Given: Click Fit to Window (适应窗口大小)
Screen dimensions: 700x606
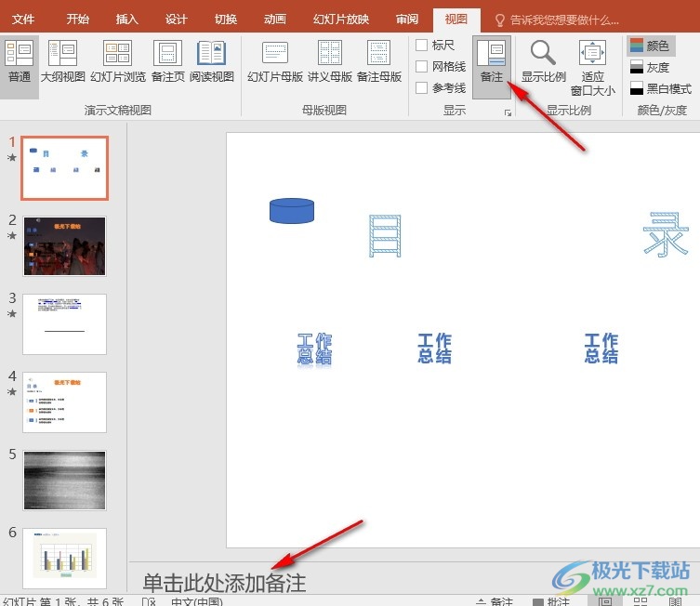Looking at the screenshot, I should pos(593,67).
